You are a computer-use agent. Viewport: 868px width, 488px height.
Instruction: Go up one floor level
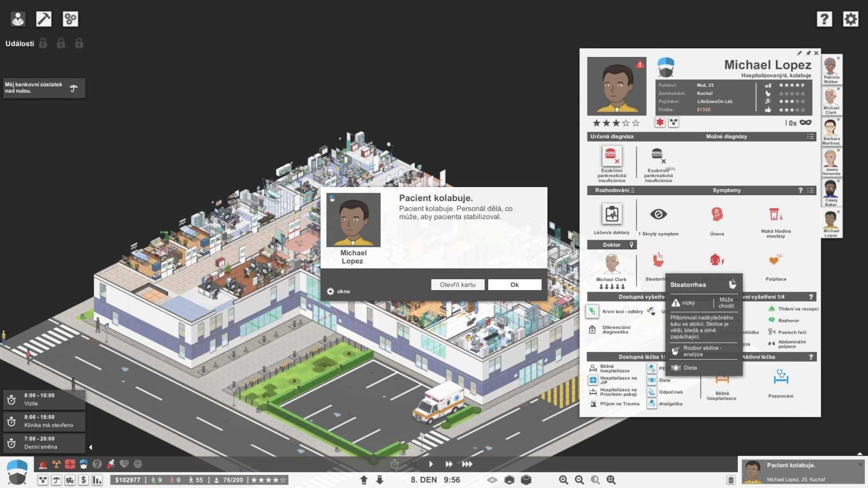[x=364, y=480]
